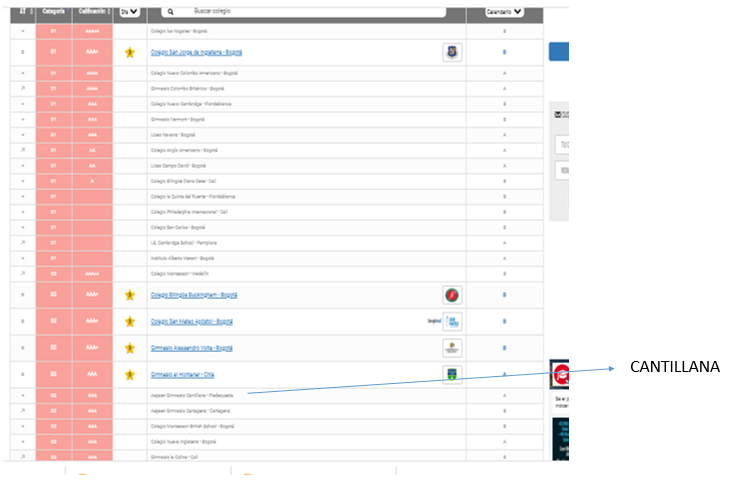Click the Colegio San Jorge de Inglaterra crest logo
This screenshot has height=484, width=736.
coord(452,53)
